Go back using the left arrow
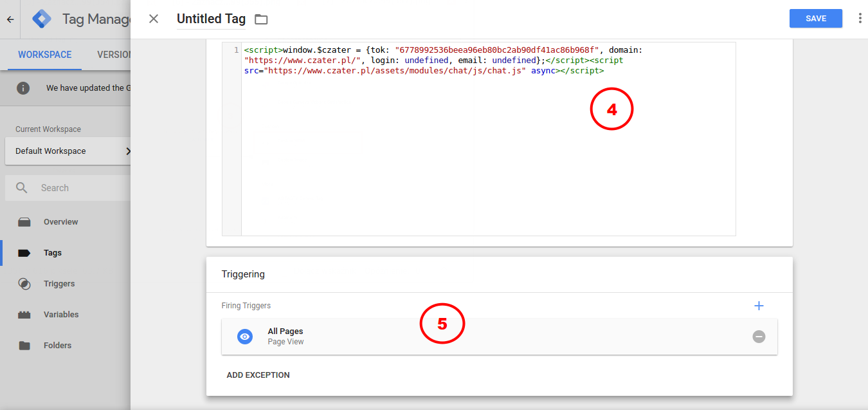 (x=10, y=19)
